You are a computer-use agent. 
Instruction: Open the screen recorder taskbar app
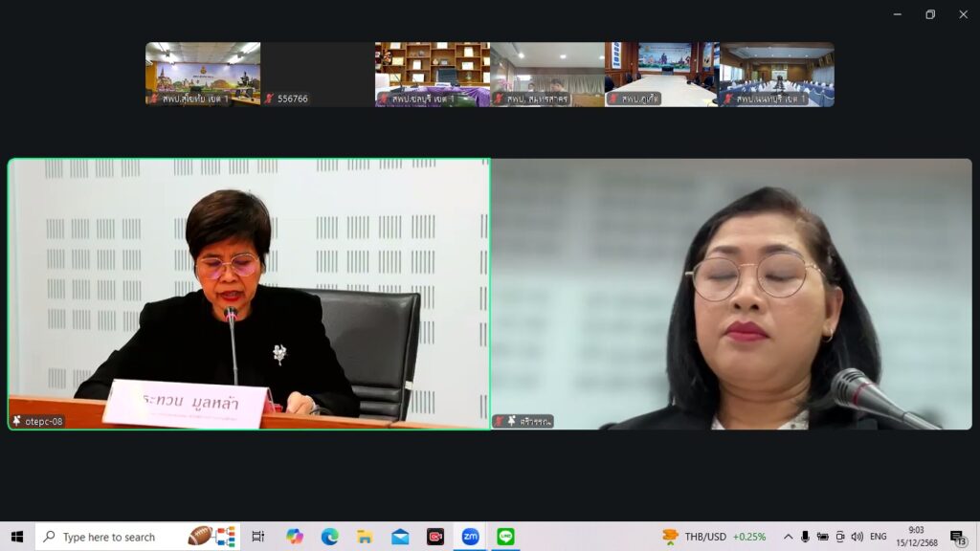click(x=435, y=537)
